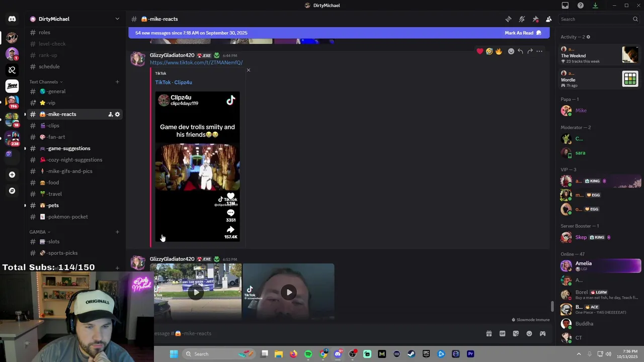Expand DirtyMichael server dropdown
Screen dimensions: 644x362
pos(117,19)
